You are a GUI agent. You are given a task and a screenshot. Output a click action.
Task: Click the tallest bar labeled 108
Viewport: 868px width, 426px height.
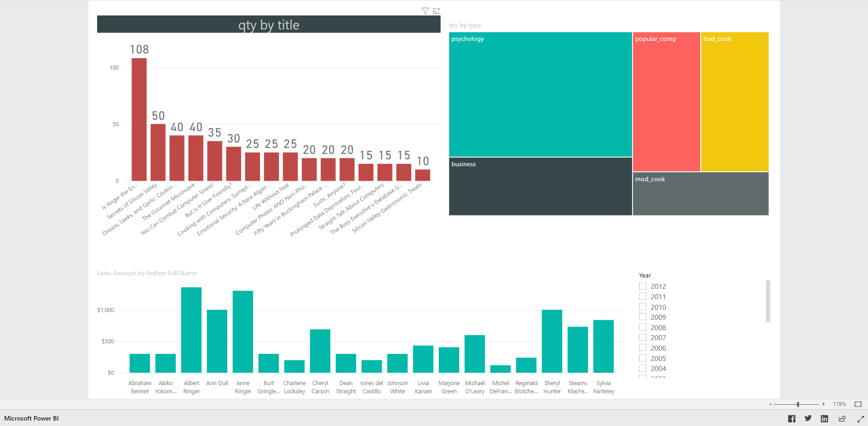[x=139, y=119]
